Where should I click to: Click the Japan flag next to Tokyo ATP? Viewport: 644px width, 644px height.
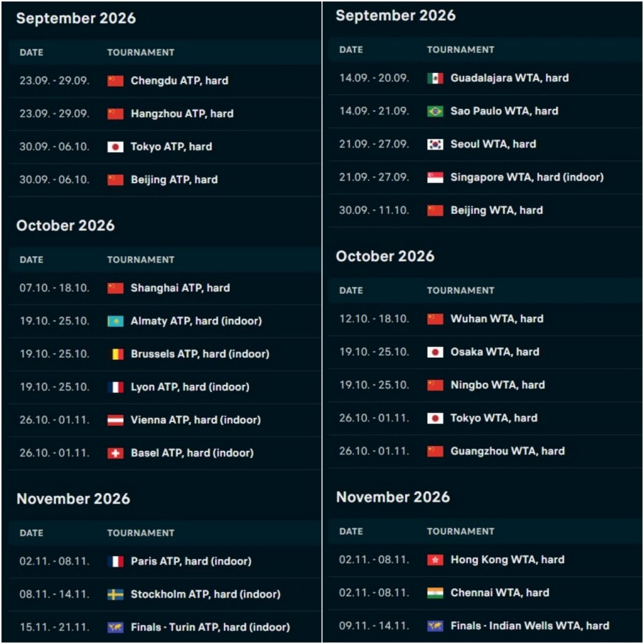[115, 147]
